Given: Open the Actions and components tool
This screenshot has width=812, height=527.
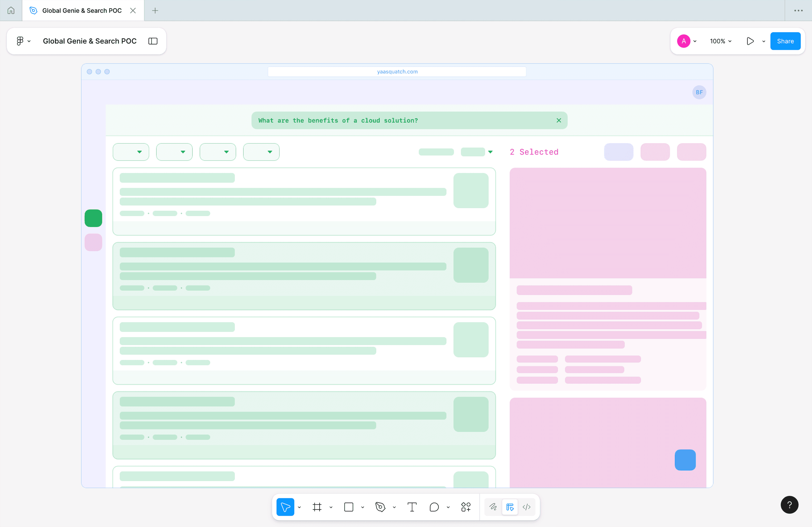Looking at the screenshot, I should pos(466,507).
